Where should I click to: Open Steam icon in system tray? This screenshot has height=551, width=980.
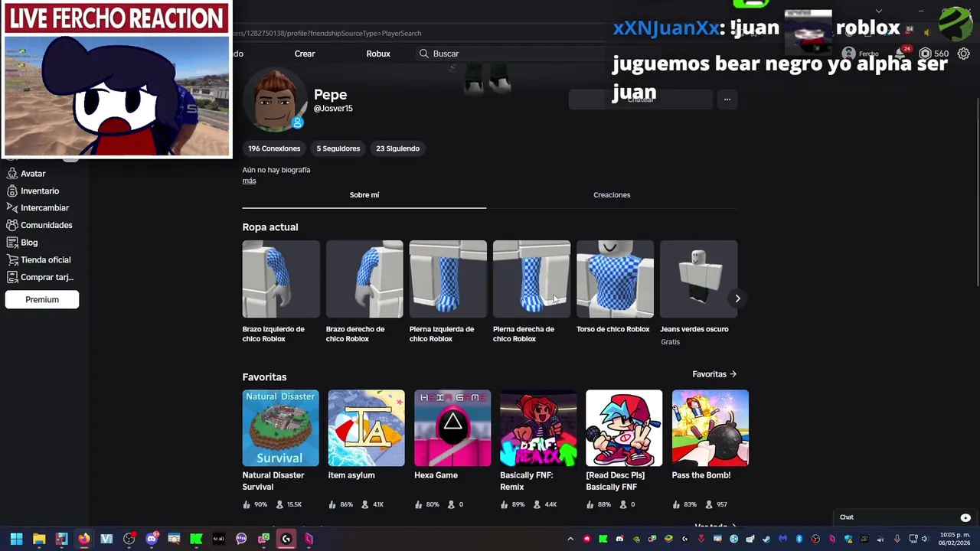pyautogui.click(x=766, y=539)
